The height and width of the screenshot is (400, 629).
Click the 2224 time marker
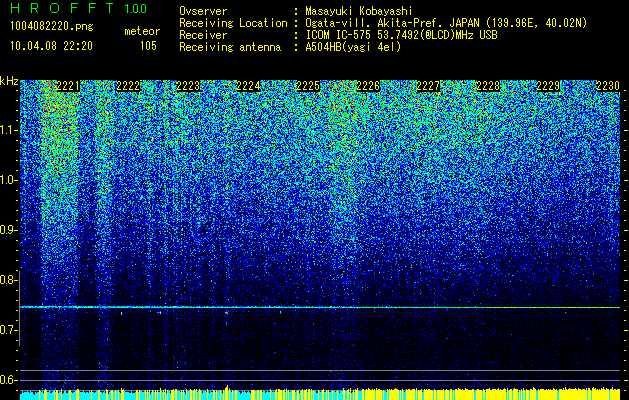[x=248, y=86]
